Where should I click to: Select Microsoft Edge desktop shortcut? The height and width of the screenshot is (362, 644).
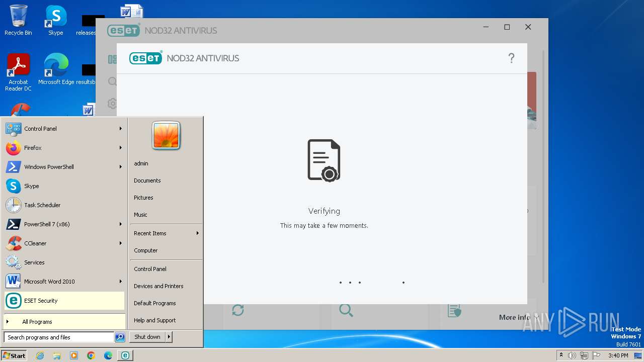(x=56, y=69)
